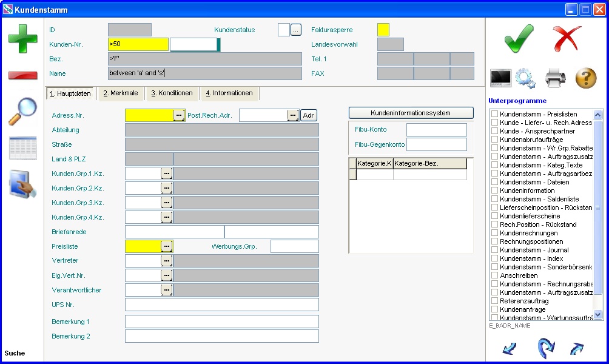Click the magnifying glass search icon
This screenshot has height=364, width=609.
click(22, 111)
